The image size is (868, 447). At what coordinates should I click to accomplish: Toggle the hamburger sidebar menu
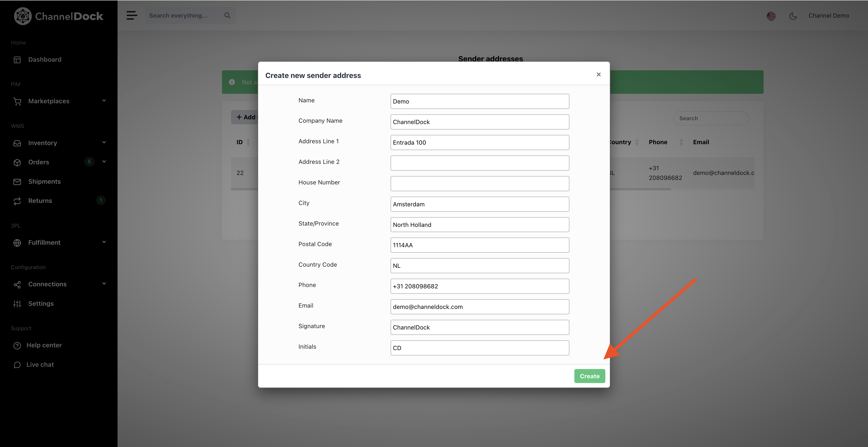click(132, 16)
